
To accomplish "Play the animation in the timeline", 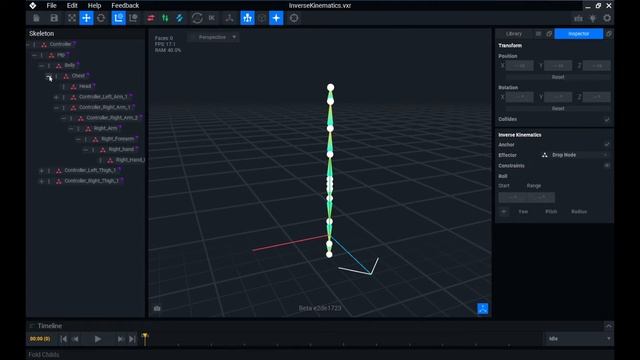I will [98, 339].
